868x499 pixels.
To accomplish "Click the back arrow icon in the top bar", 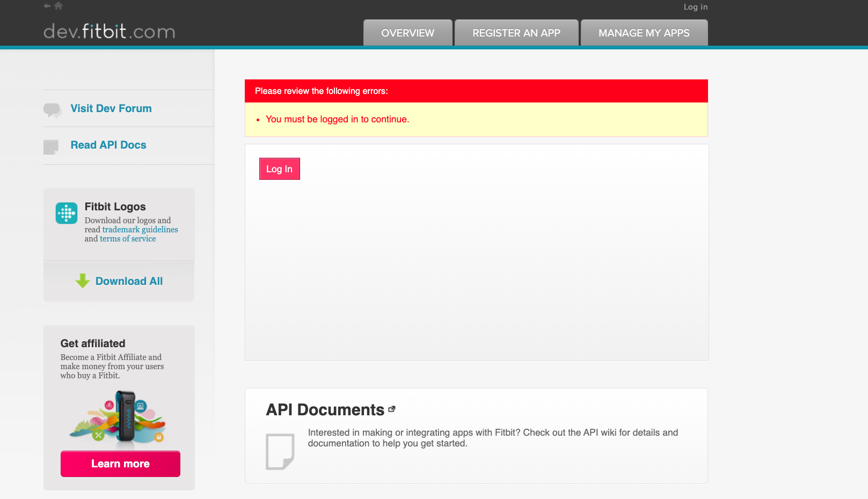I will (x=47, y=6).
